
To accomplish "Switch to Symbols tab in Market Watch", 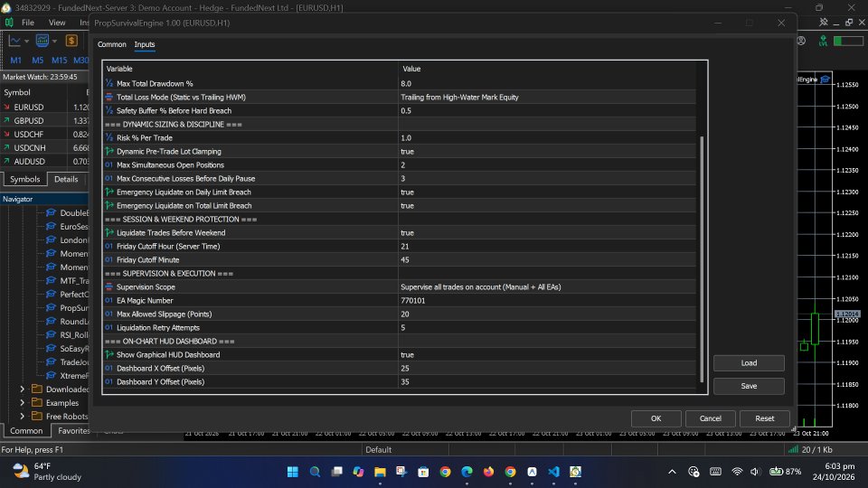I will pyautogui.click(x=25, y=179).
